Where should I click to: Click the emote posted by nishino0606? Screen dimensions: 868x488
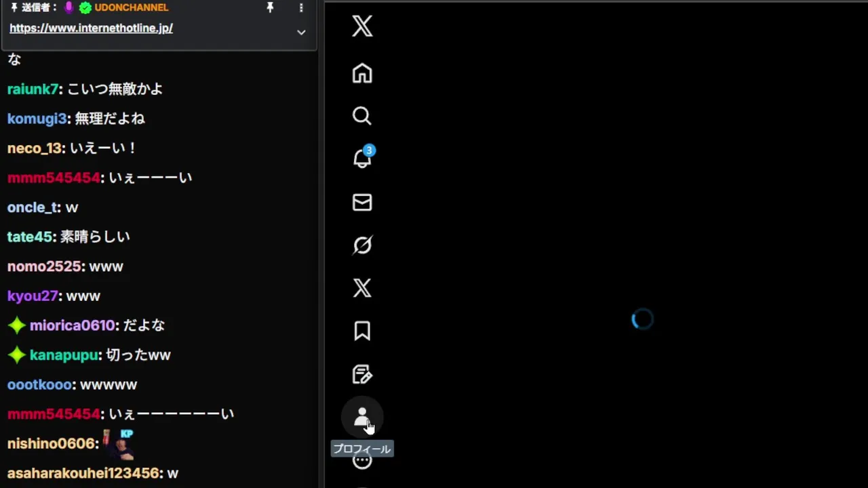118,444
